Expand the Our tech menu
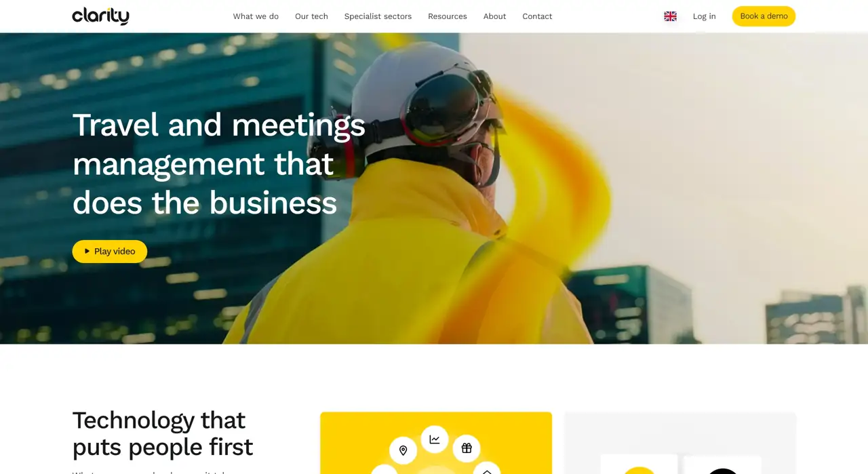868x474 pixels. click(311, 16)
